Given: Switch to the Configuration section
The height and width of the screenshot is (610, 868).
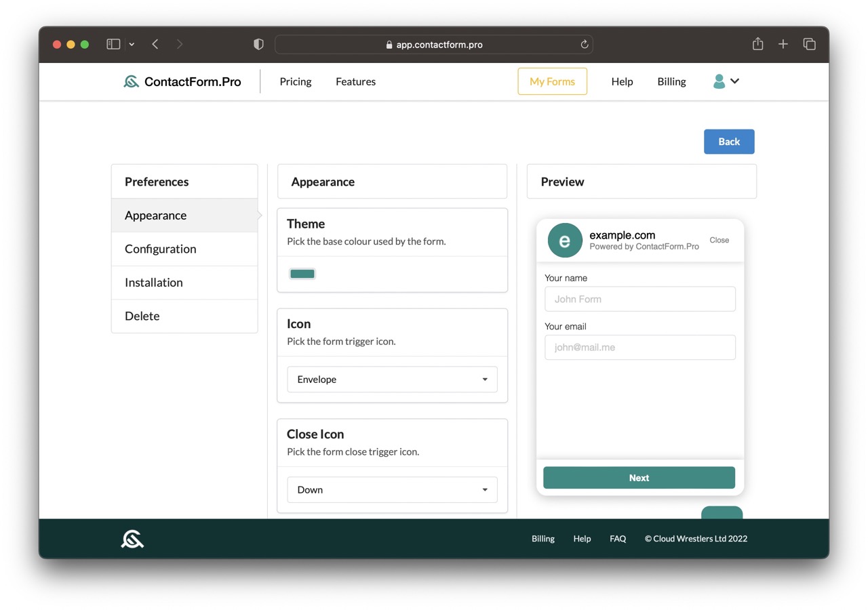Looking at the screenshot, I should click(160, 249).
